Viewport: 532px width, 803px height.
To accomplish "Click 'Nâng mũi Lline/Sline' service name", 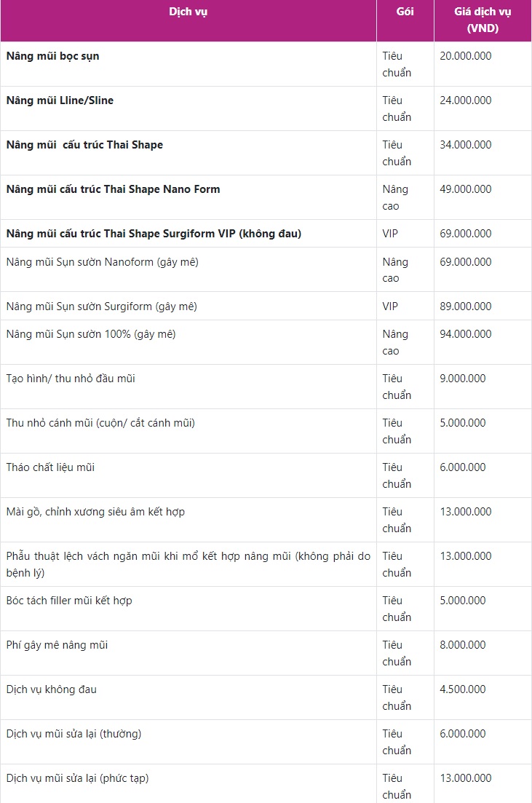I will (x=60, y=100).
